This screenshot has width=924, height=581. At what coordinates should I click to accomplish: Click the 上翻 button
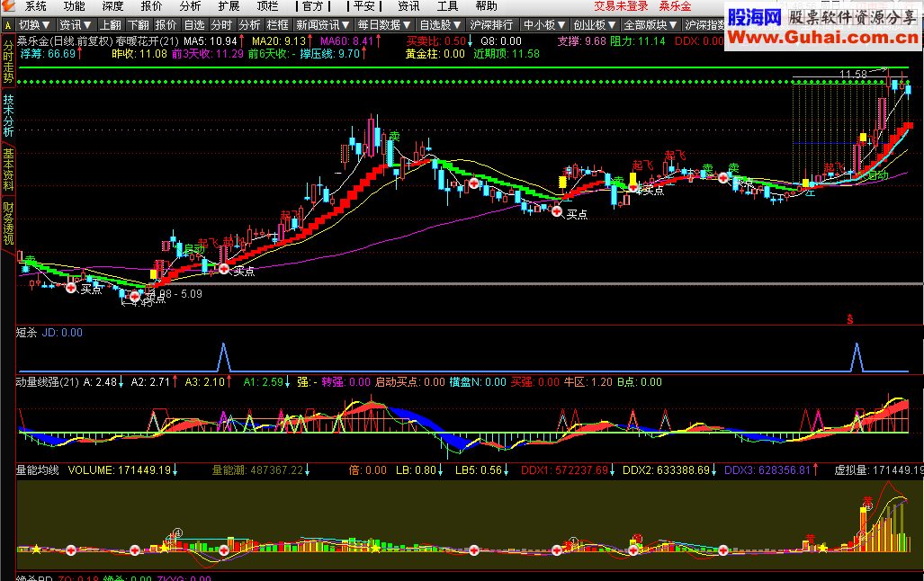click(x=110, y=25)
